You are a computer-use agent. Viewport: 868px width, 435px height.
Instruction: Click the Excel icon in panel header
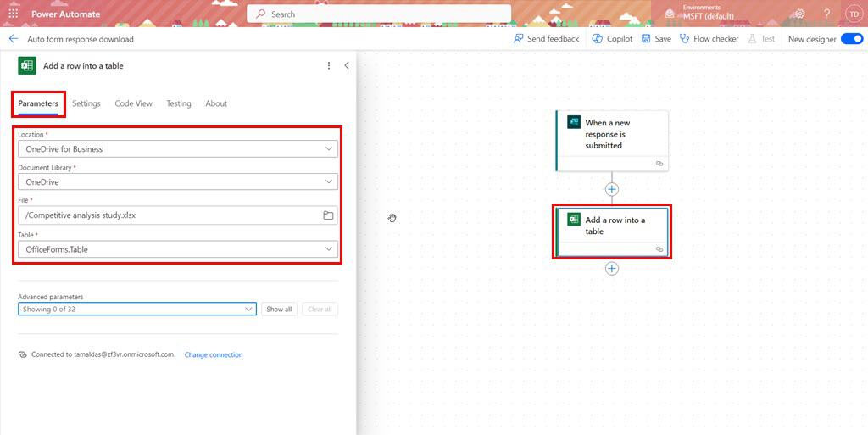(x=26, y=65)
